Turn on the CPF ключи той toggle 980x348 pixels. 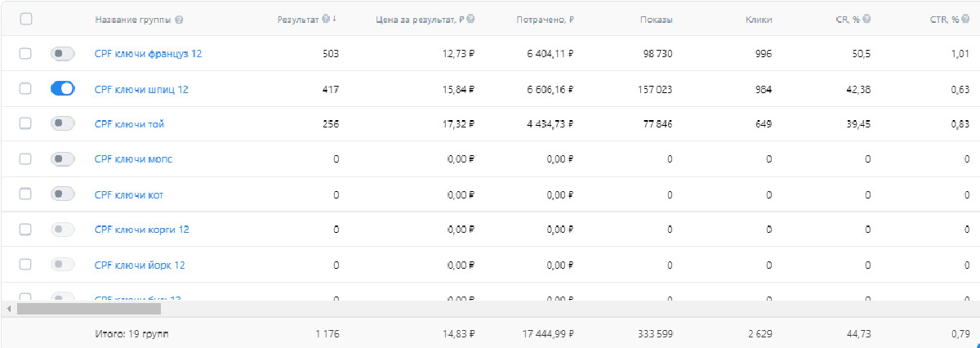point(62,123)
